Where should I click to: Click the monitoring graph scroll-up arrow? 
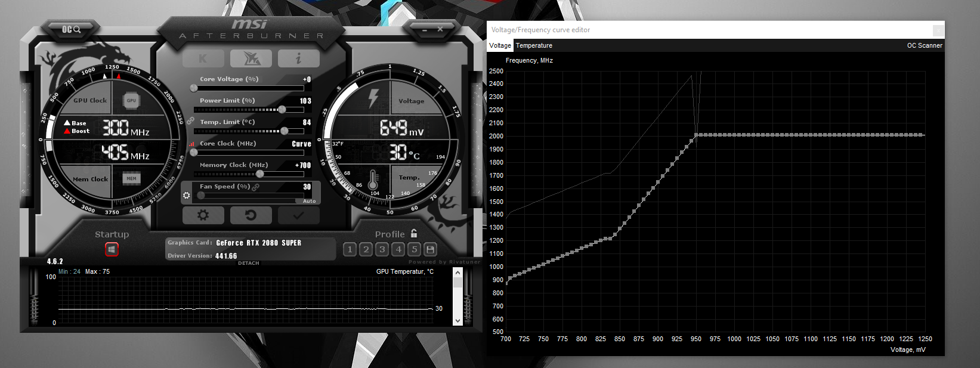coord(457,273)
